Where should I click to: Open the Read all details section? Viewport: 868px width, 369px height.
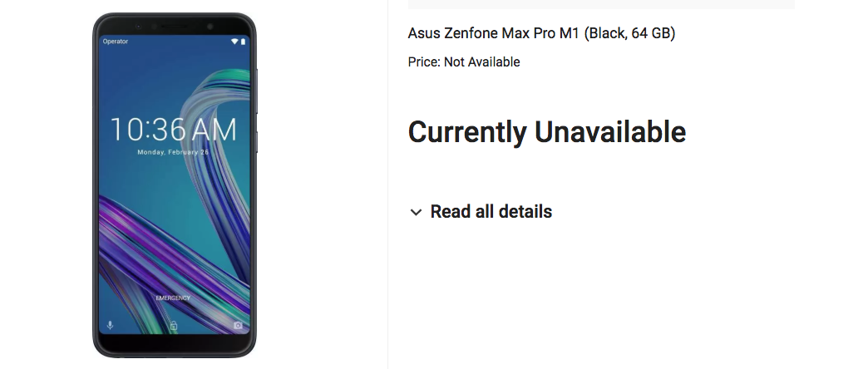(x=491, y=212)
